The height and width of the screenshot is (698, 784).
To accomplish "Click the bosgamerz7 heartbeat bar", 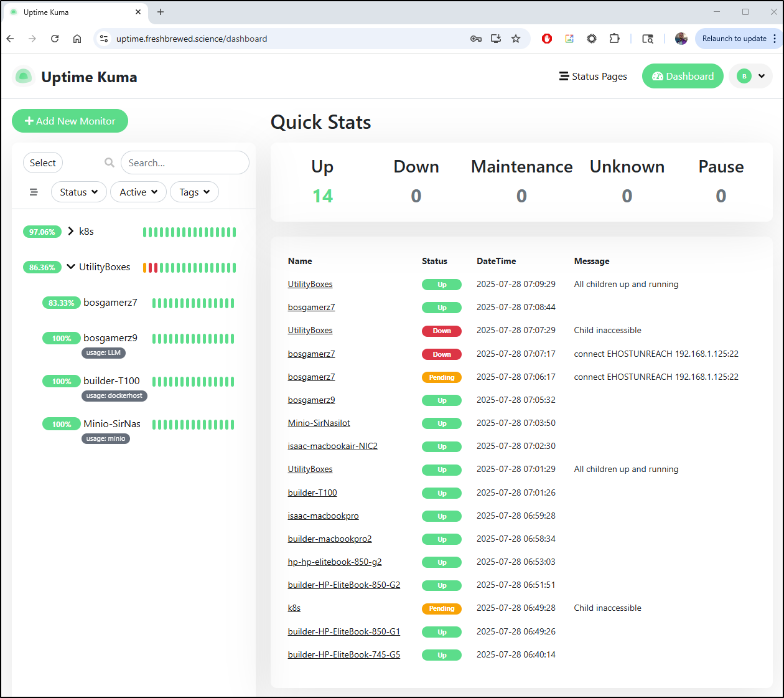I will point(193,303).
